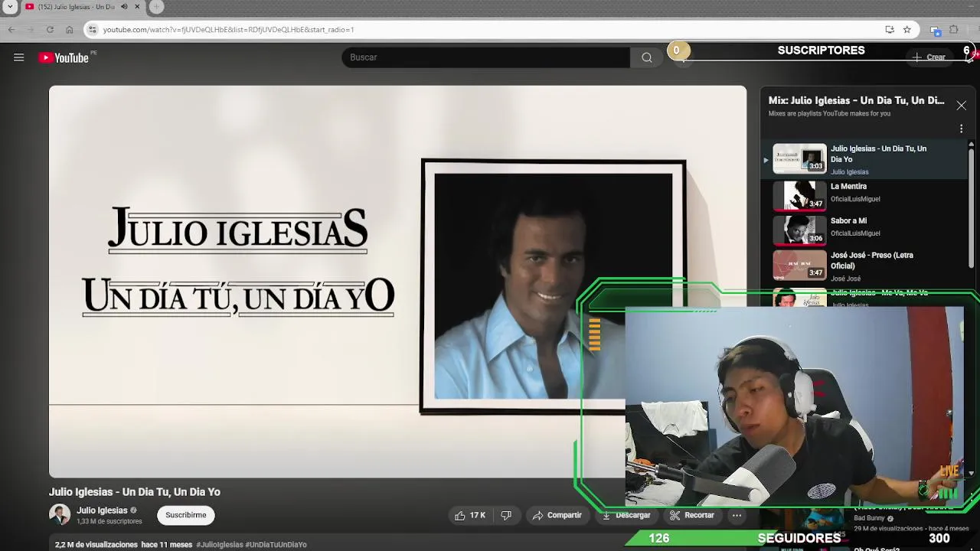View site information next to the URL
980x551 pixels.
tap(92, 29)
